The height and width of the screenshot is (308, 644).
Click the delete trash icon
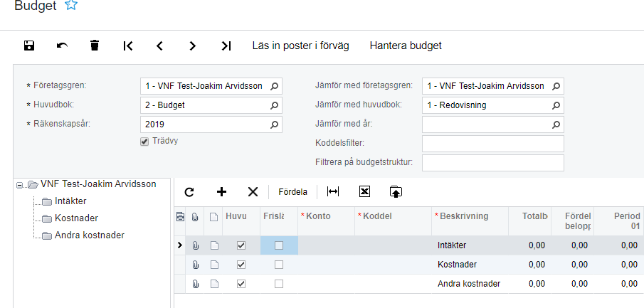pyautogui.click(x=95, y=46)
